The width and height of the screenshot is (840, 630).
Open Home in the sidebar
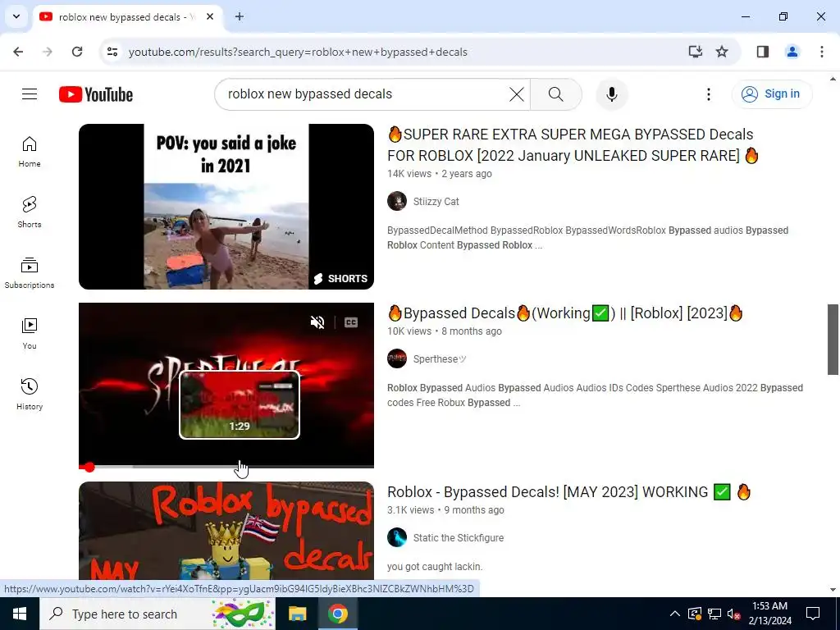(x=30, y=152)
